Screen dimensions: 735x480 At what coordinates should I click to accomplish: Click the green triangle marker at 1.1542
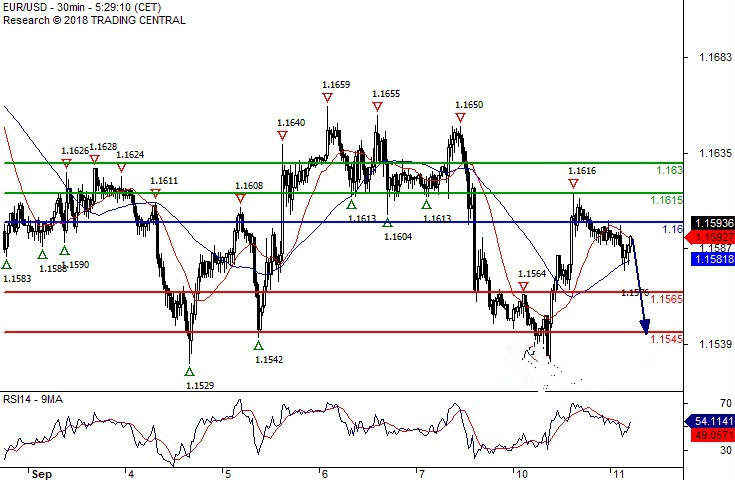pyautogui.click(x=259, y=345)
